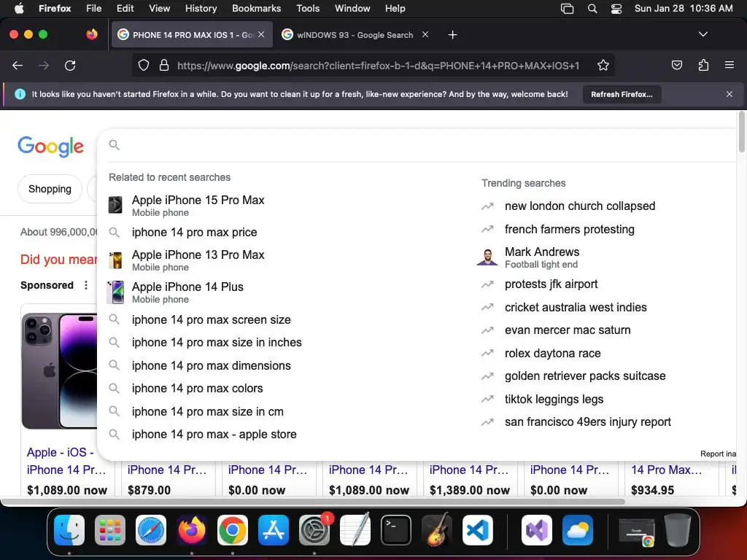Open Weather app from the Dock
747x560 pixels.
pyautogui.click(x=578, y=530)
